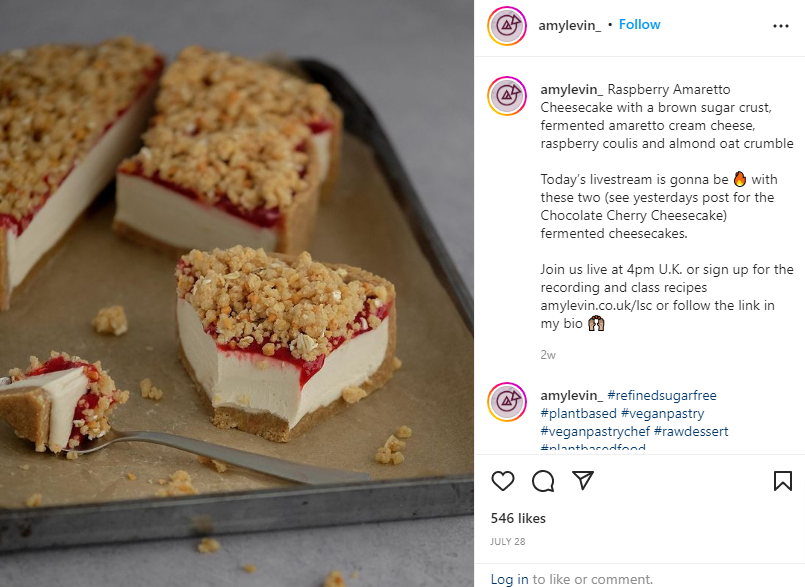Open the #veganpastrychef hashtag
Image resolution: width=805 pixels, height=587 pixels.
(595, 431)
